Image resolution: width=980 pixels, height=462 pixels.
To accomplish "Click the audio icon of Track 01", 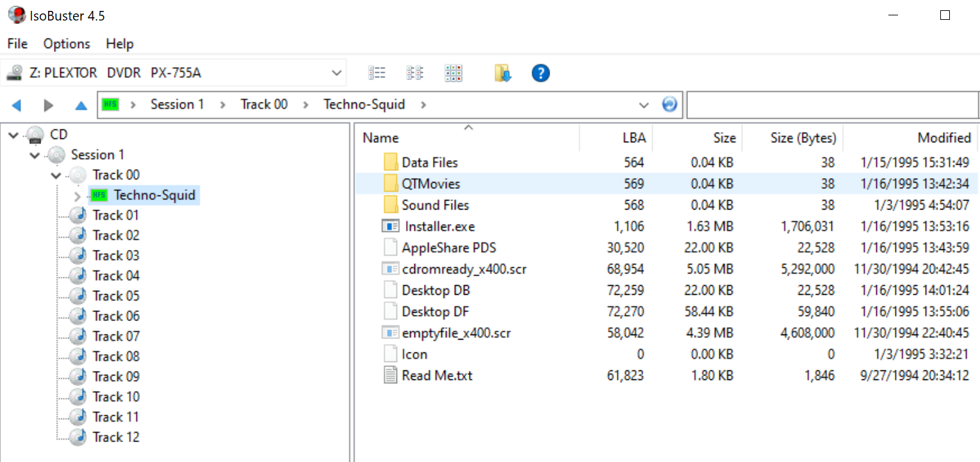I will click(78, 215).
